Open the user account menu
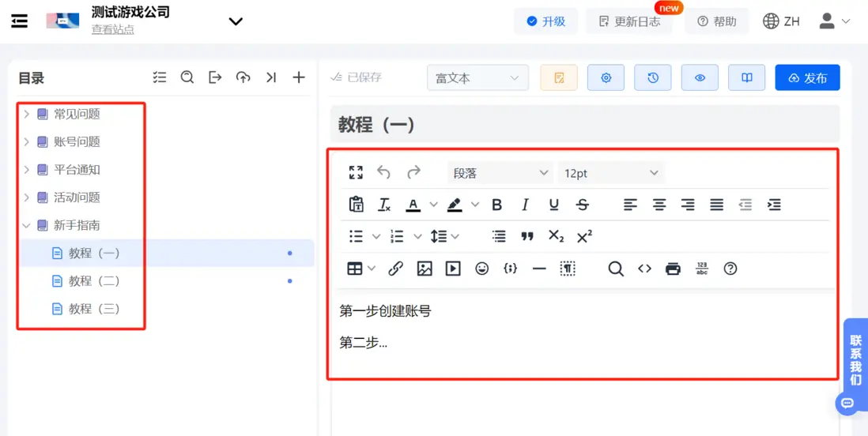 [x=834, y=21]
